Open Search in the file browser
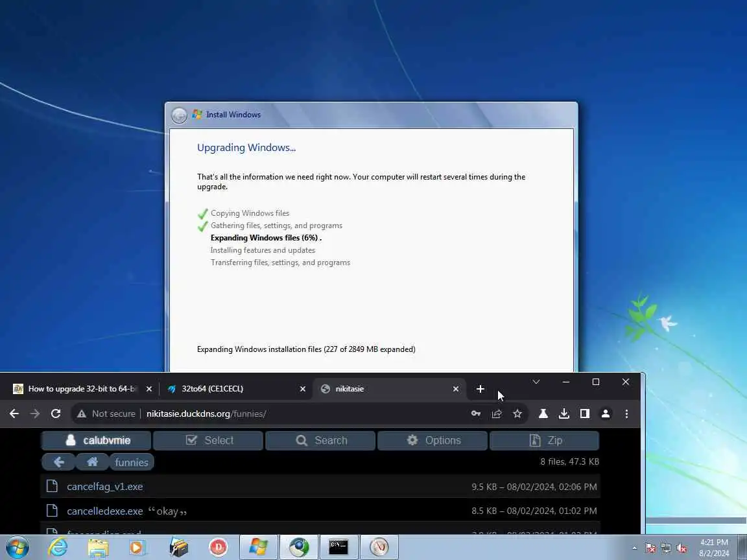This screenshot has width=747, height=560. 320,441
